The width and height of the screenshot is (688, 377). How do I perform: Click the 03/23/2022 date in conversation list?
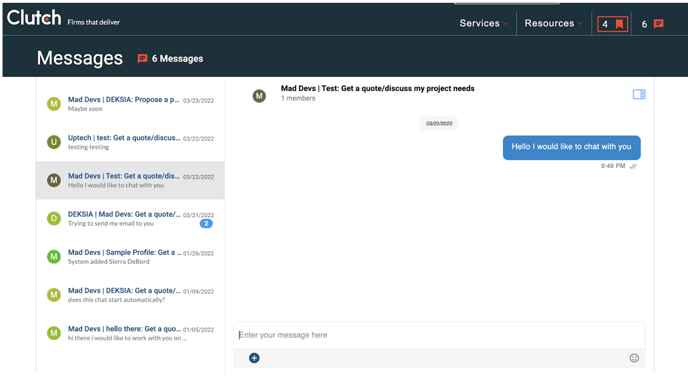[198, 101]
